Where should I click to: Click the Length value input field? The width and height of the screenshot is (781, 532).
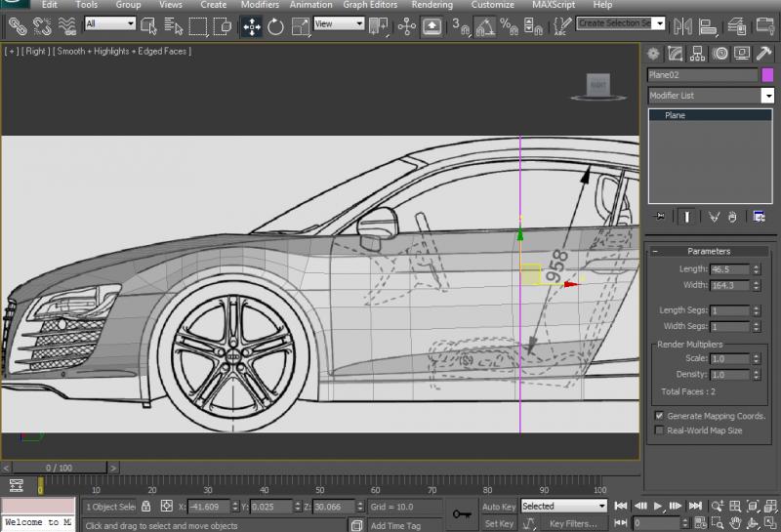[x=730, y=269]
